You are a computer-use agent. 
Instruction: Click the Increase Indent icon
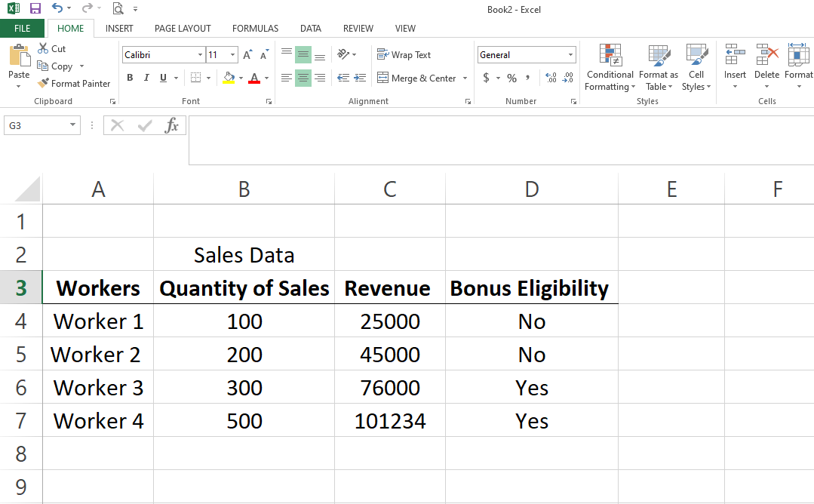[x=361, y=78]
